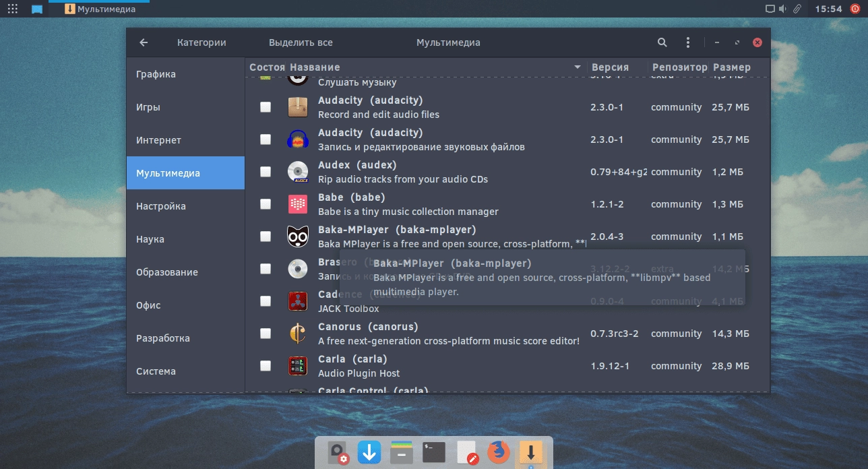
Task: Go back using the Категории arrow button
Action: tap(143, 42)
